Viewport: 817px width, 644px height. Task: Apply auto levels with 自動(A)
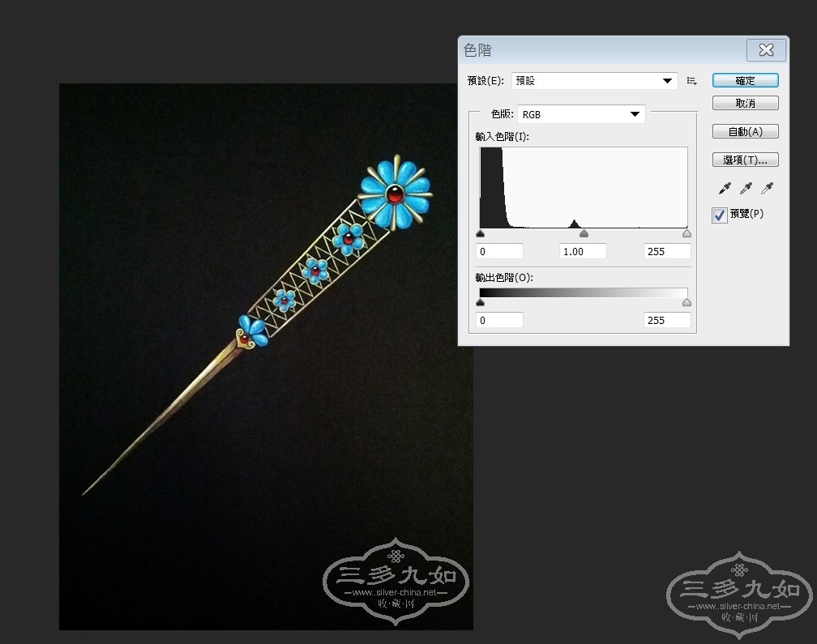pos(745,132)
